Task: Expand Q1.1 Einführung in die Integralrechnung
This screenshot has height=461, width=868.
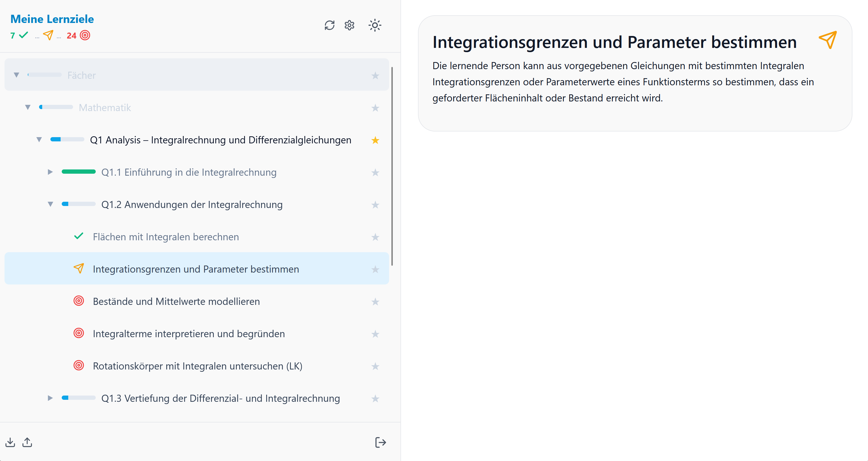Action: pos(50,172)
